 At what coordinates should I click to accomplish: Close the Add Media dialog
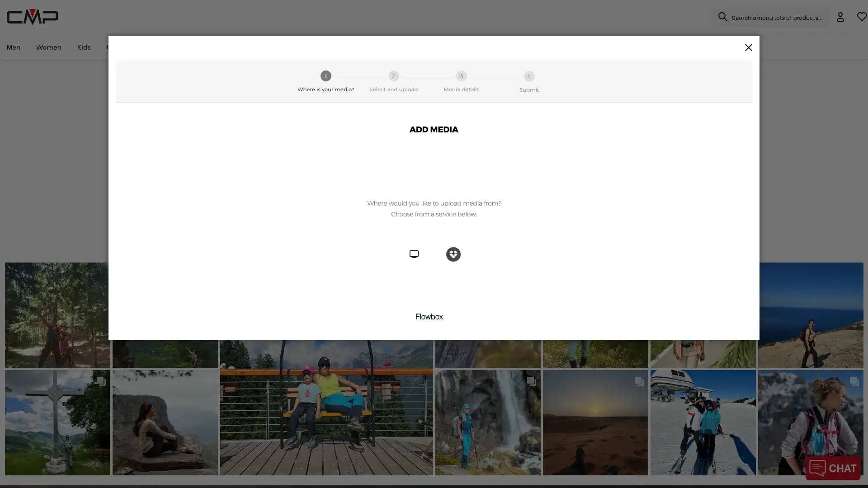click(x=749, y=47)
